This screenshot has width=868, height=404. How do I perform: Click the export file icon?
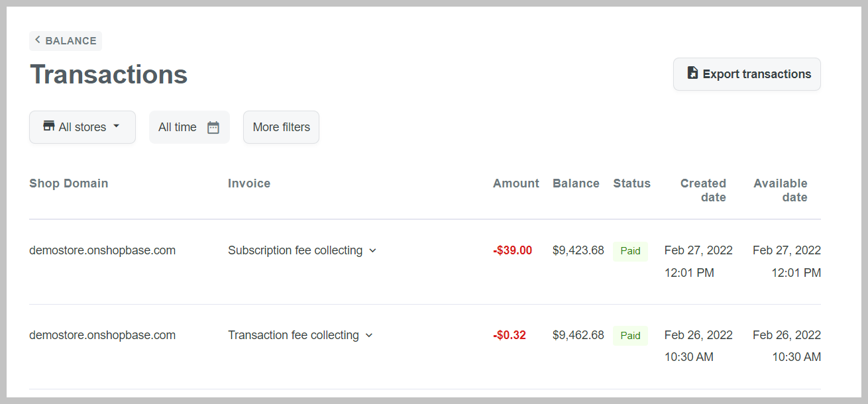(692, 74)
